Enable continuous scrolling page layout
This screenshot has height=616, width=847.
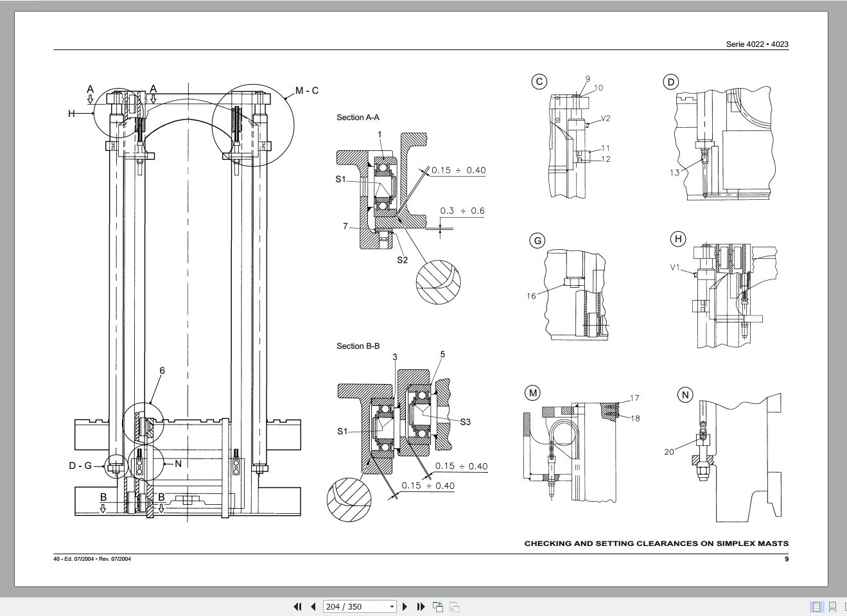[x=833, y=606]
